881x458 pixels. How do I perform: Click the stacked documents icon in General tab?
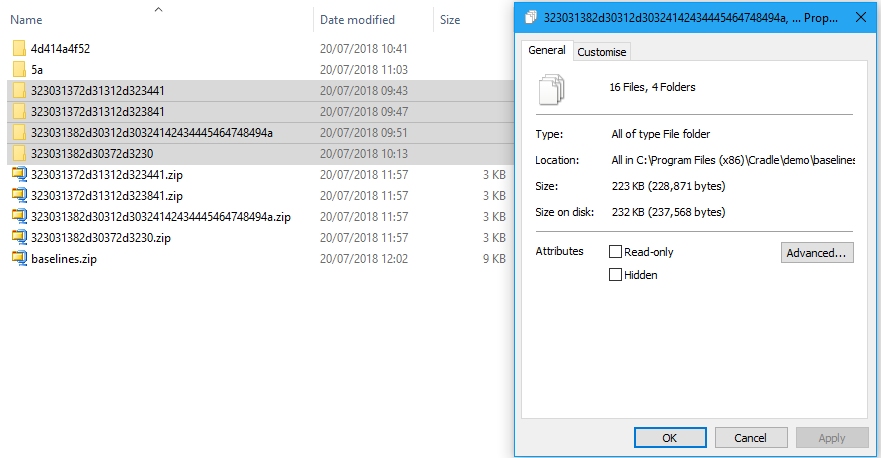pyautogui.click(x=551, y=89)
